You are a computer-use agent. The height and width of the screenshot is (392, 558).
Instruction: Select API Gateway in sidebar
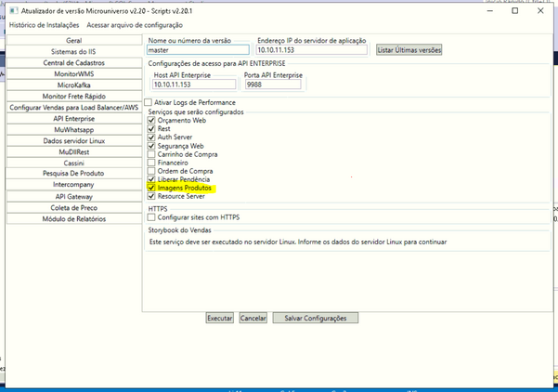(x=74, y=197)
